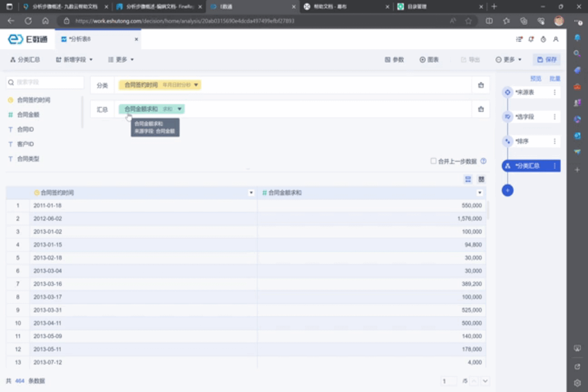This screenshot has height=392, width=588.
Task: Open the 图表 chart tool
Action: (x=429, y=60)
